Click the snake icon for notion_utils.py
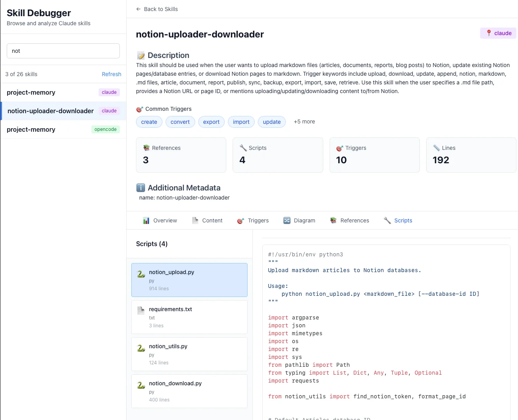Screen dimensions: 518x420 pos(141,348)
